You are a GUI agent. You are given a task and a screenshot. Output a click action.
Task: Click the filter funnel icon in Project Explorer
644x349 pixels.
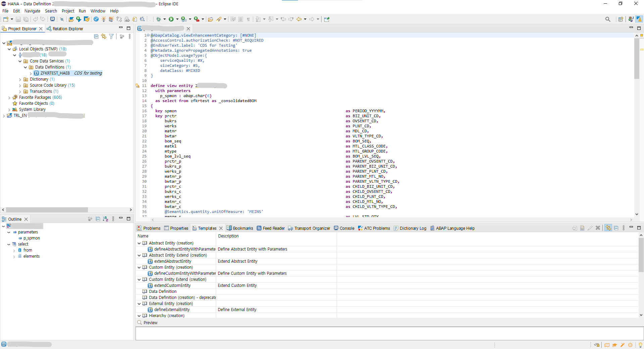coord(111,36)
